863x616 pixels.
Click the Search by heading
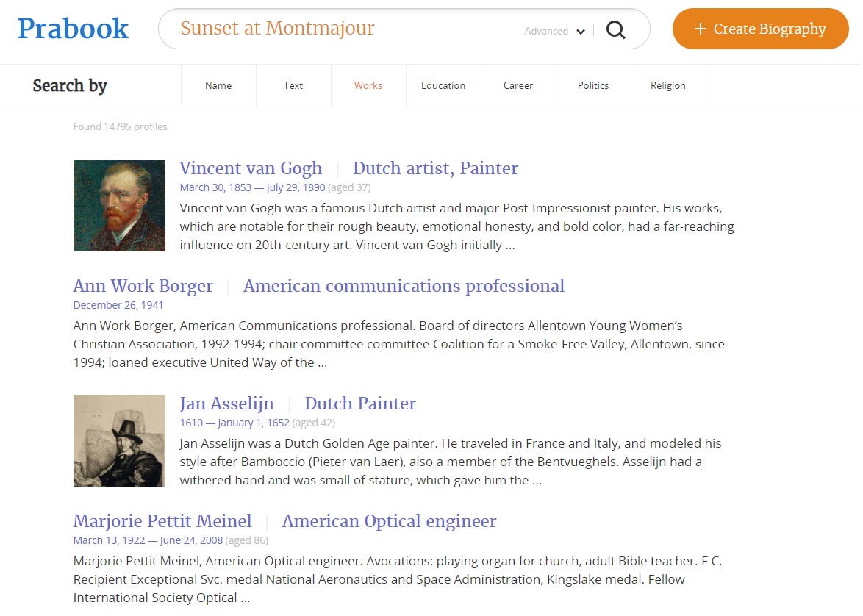(70, 86)
